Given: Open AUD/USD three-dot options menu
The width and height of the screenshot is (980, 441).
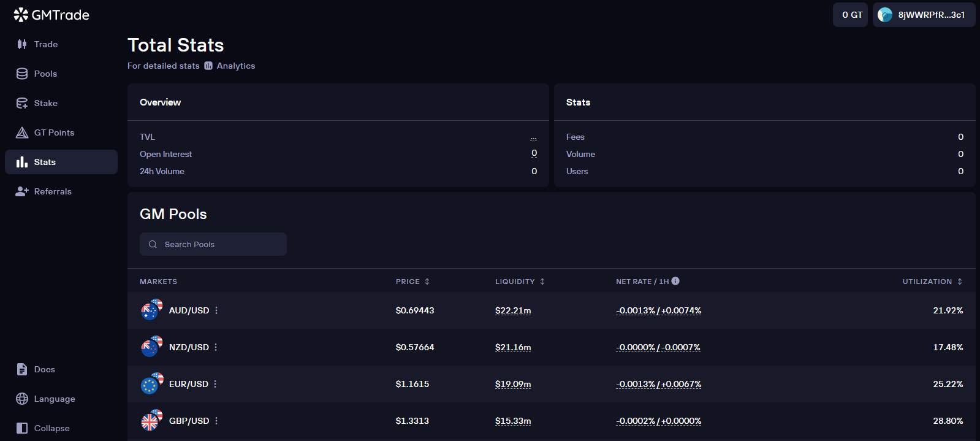Looking at the screenshot, I should tap(216, 310).
